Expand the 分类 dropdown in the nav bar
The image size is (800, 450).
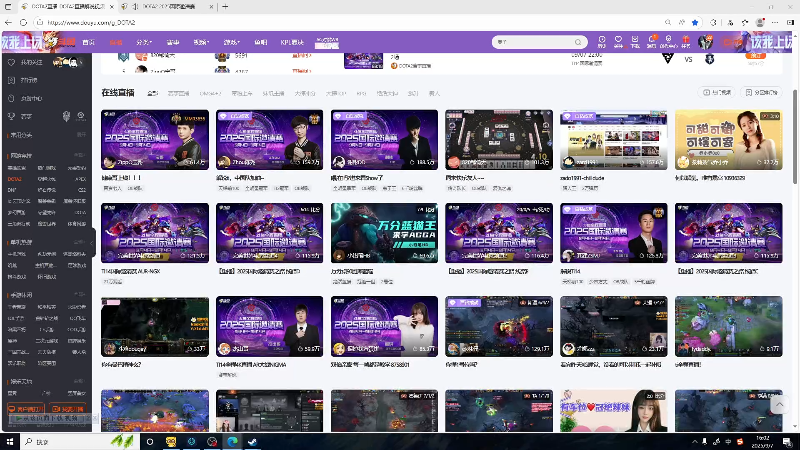[x=144, y=42]
